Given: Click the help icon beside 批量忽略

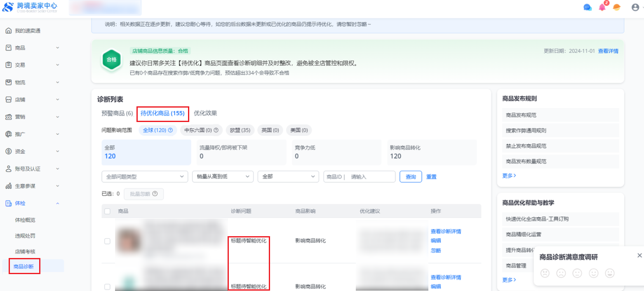Looking at the screenshot, I should 155,194.
